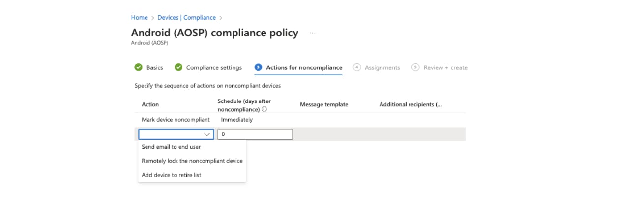Image resolution: width=644 pixels, height=202 pixels.
Task: Focus the schedule days input field
Action: click(x=255, y=134)
